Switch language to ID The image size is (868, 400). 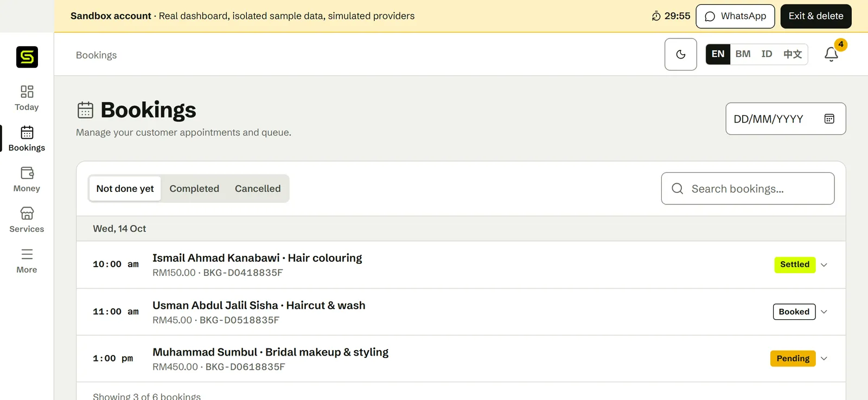(x=767, y=54)
